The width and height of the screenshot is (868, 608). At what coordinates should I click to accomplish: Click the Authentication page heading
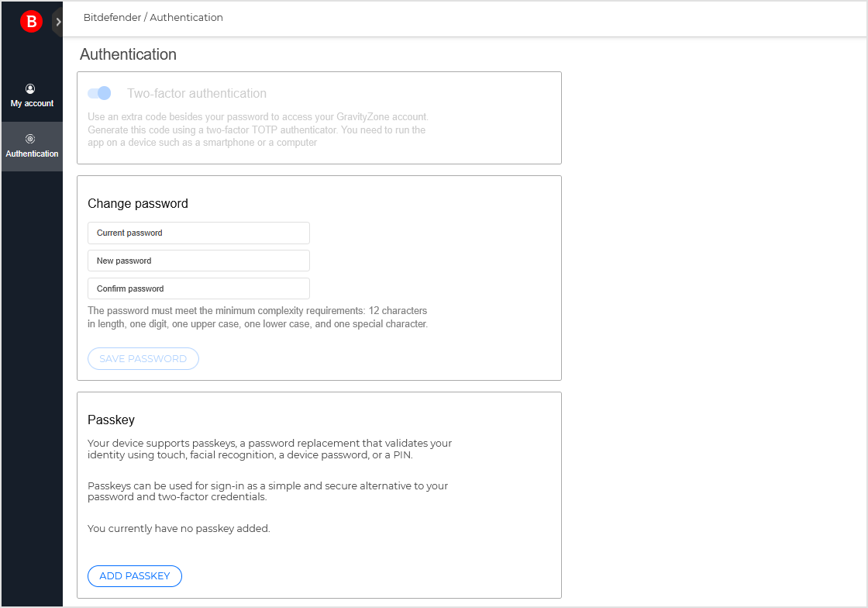[128, 54]
